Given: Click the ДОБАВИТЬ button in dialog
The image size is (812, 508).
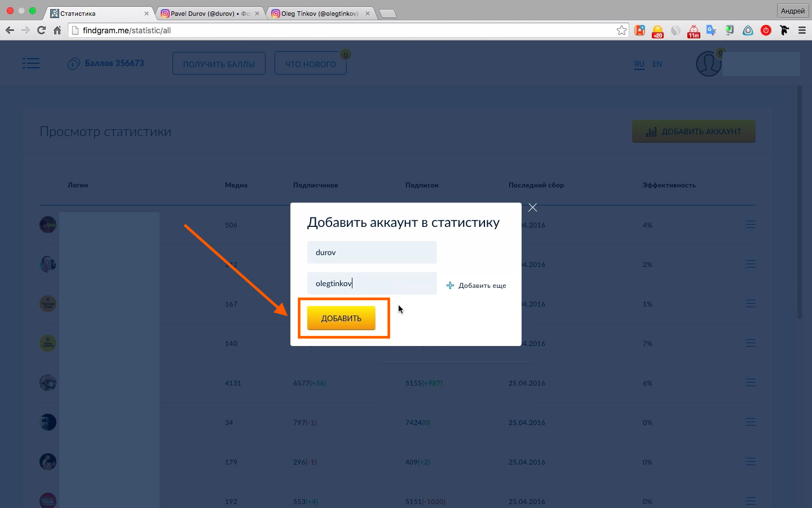Looking at the screenshot, I should [341, 318].
